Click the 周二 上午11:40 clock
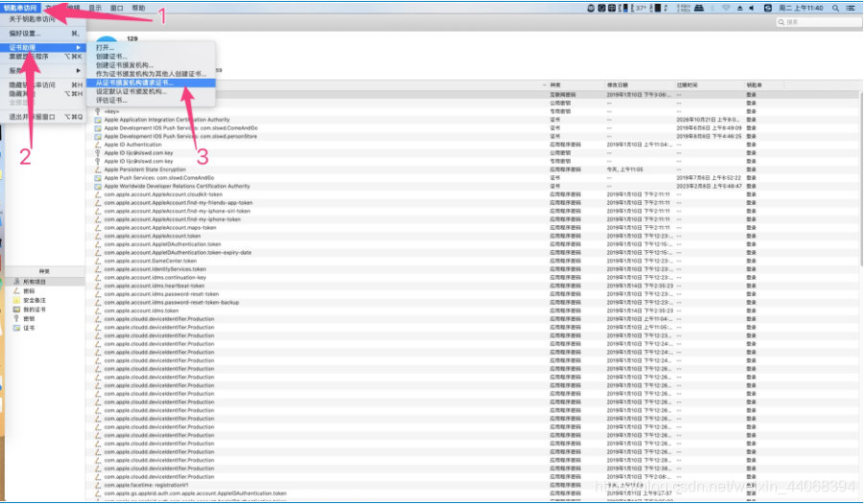Screen dimensions: 864x504 (801, 9)
